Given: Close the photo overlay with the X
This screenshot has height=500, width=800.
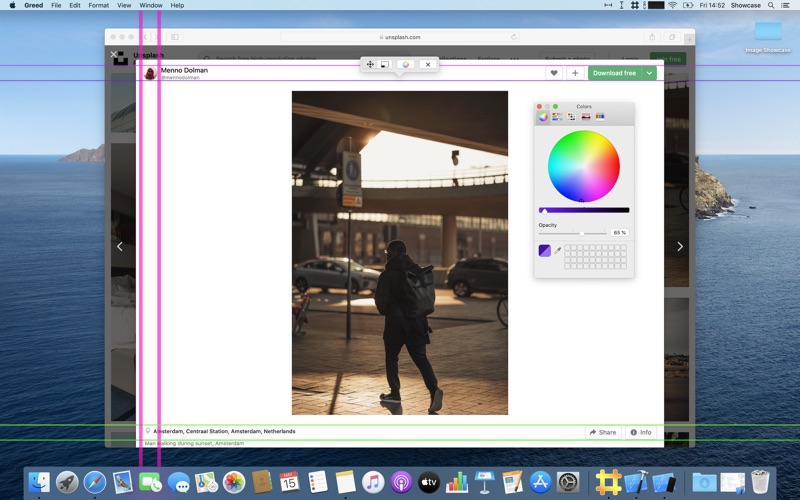Looking at the screenshot, I should (x=114, y=54).
